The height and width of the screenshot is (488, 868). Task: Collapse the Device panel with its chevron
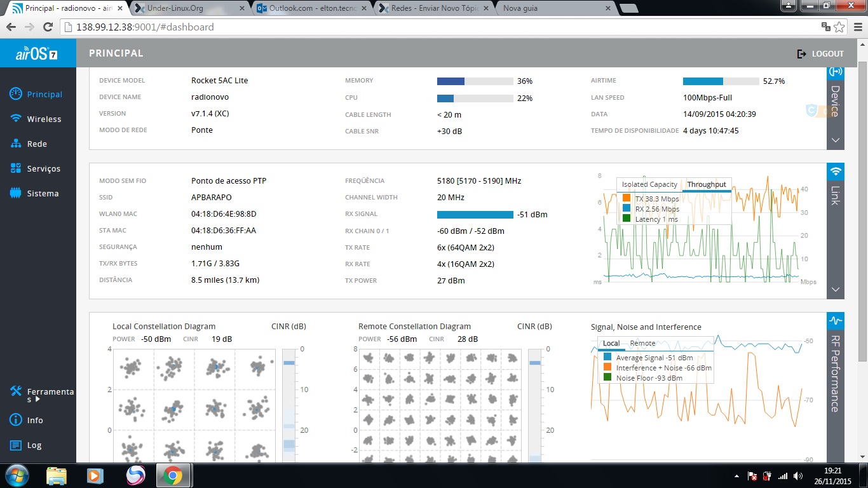[836, 140]
